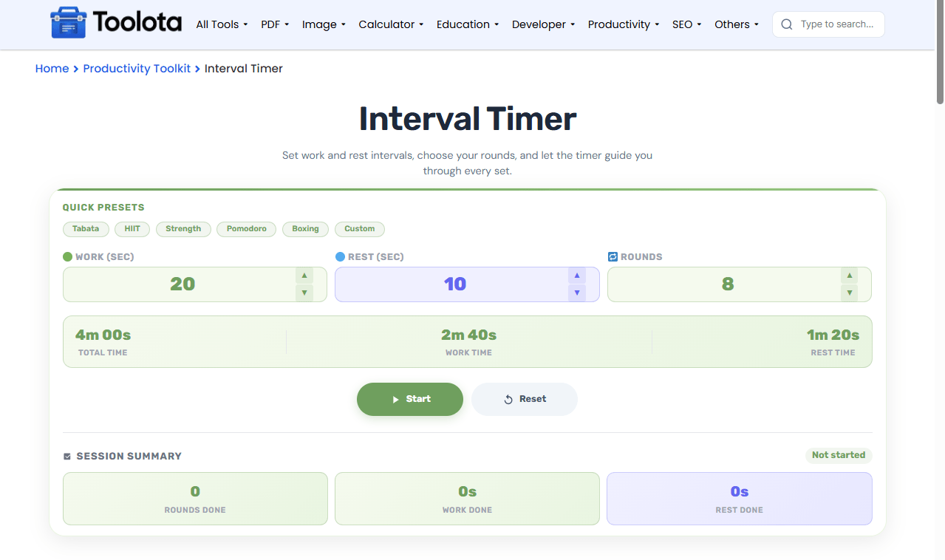Click the blue Rest dot icon

coord(340,257)
